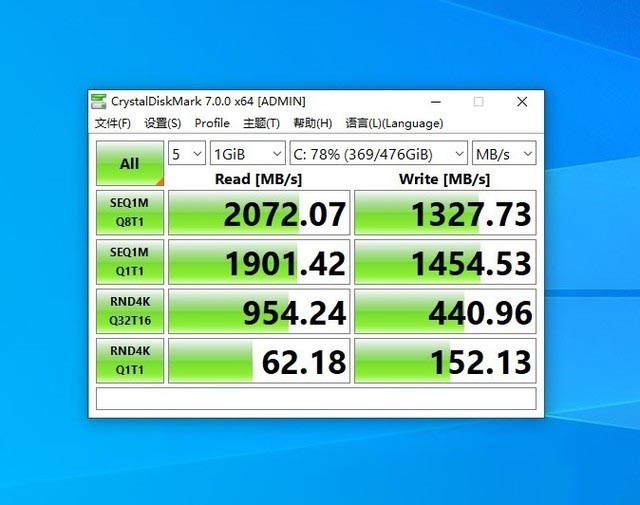Start the SEQ1M Q1T1 test

(x=130, y=262)
